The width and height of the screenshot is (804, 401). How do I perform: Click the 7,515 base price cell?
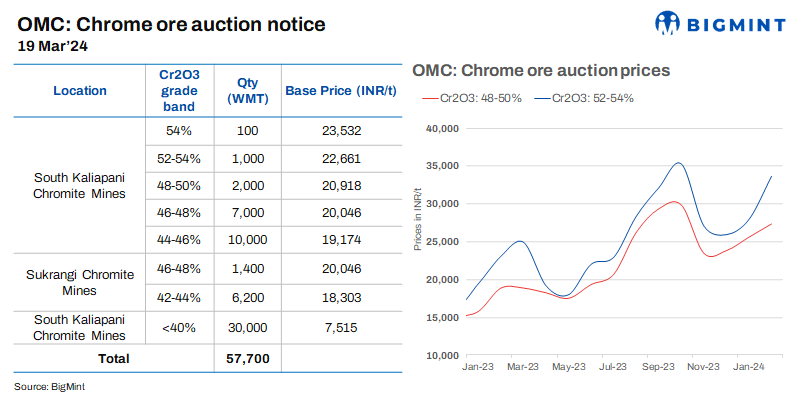tap(342, 328)
